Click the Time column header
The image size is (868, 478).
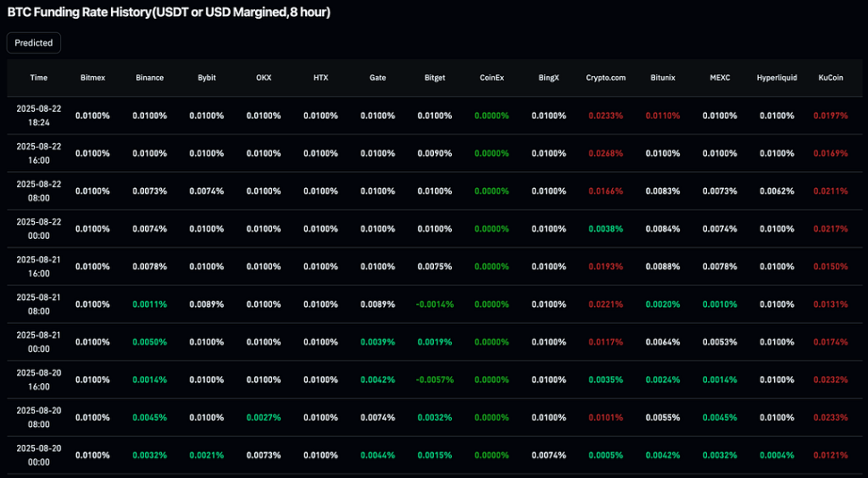click(x=39, y=78)
